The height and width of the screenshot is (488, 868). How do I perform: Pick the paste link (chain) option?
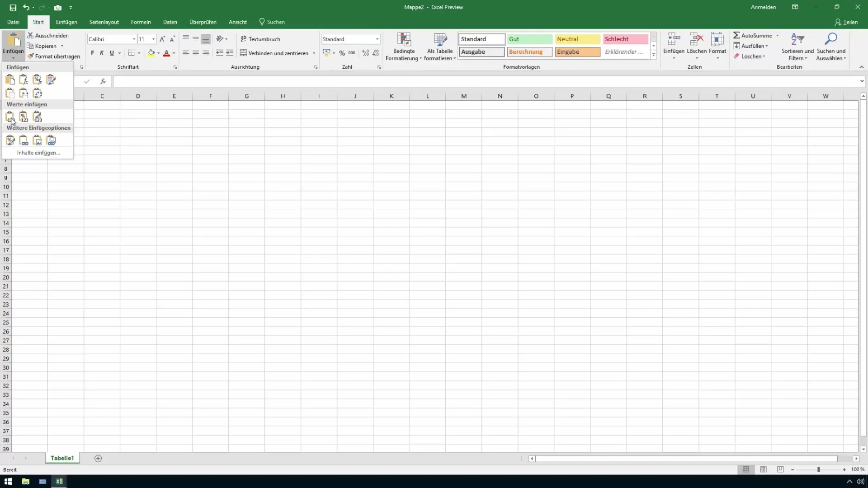[x=24, y=141]
